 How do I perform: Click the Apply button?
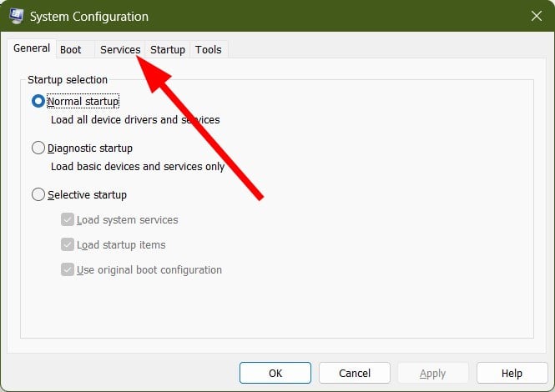433,373
